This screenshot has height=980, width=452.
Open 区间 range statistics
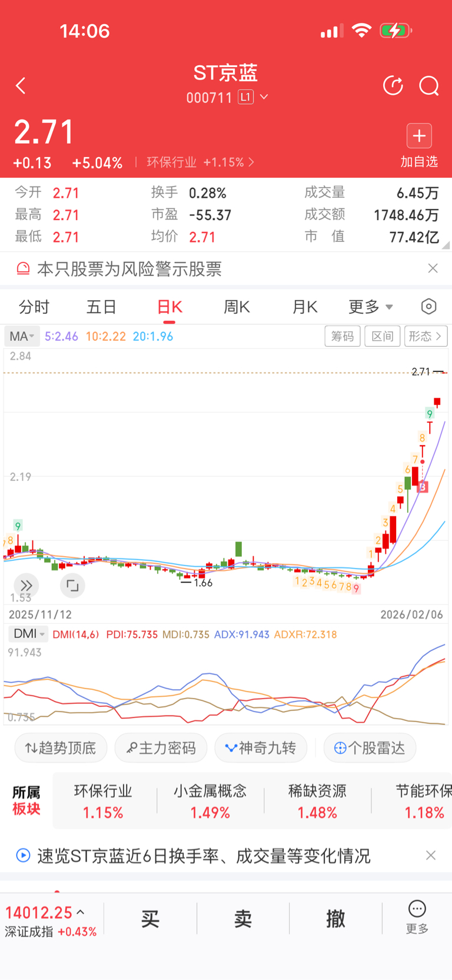click(383, 336)
